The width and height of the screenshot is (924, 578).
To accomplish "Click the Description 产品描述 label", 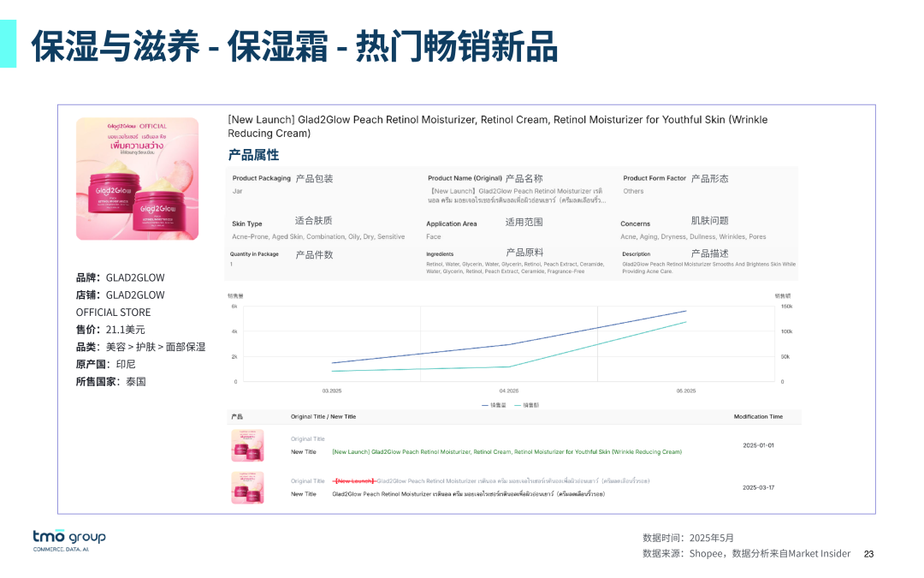I will [x=675, y=253].
